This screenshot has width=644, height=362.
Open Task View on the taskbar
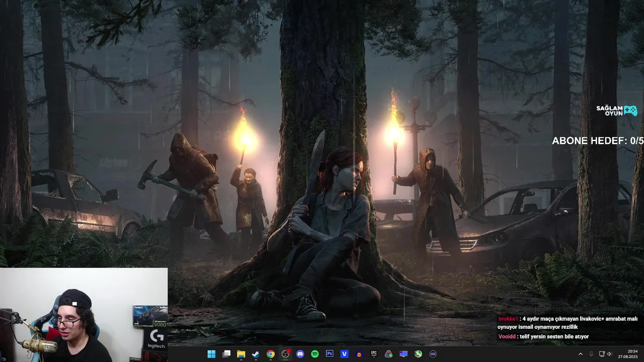226,354
